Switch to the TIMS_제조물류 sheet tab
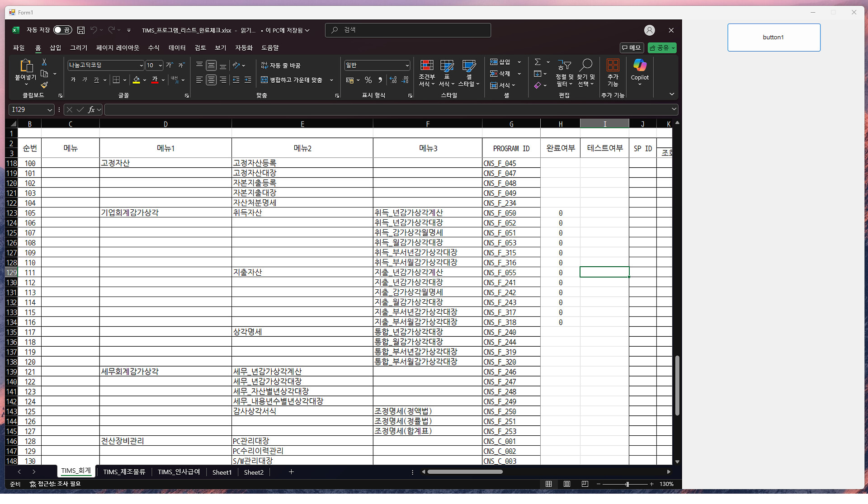 click(x=124, y=472)
